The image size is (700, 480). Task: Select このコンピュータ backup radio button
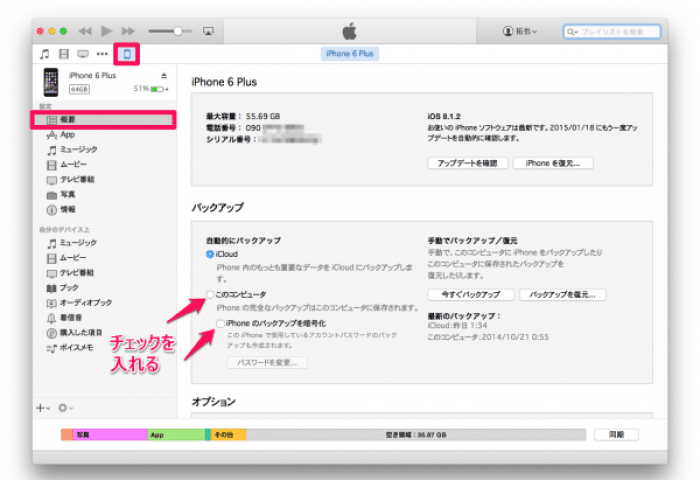tap(210, 294)
